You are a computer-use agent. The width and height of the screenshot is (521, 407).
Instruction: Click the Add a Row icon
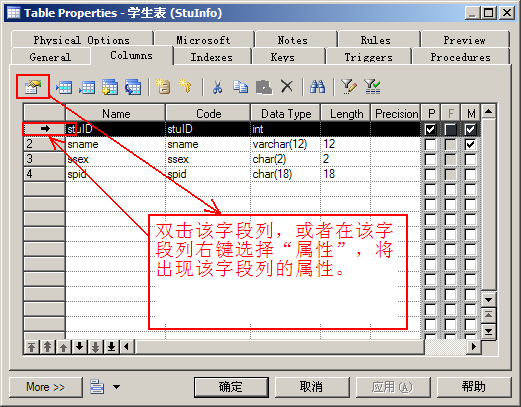(x=87, y=87)
